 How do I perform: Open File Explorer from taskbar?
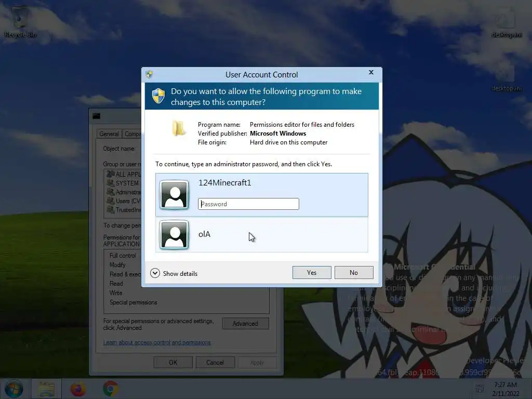(46, 389)
